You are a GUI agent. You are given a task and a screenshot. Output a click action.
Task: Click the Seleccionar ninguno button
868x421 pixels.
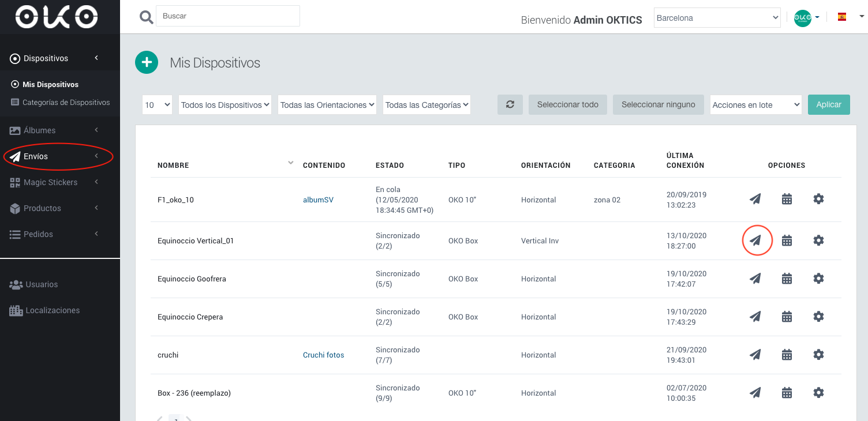coord(659,104)
